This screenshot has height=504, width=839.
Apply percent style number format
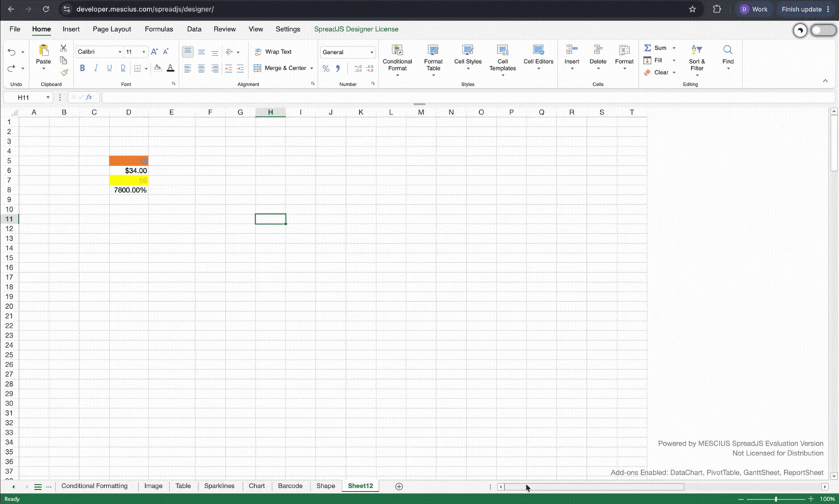coord(326,69)
